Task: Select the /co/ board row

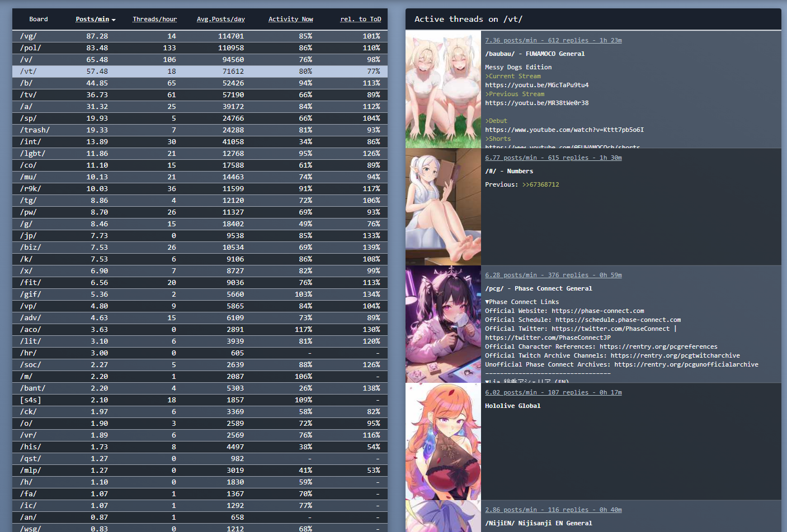Action: click(200, 165)
